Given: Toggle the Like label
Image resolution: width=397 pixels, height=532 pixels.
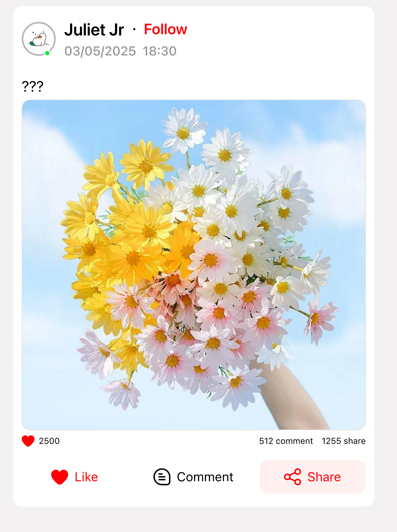Looking at the screenshot, I should tap(86, 477).
